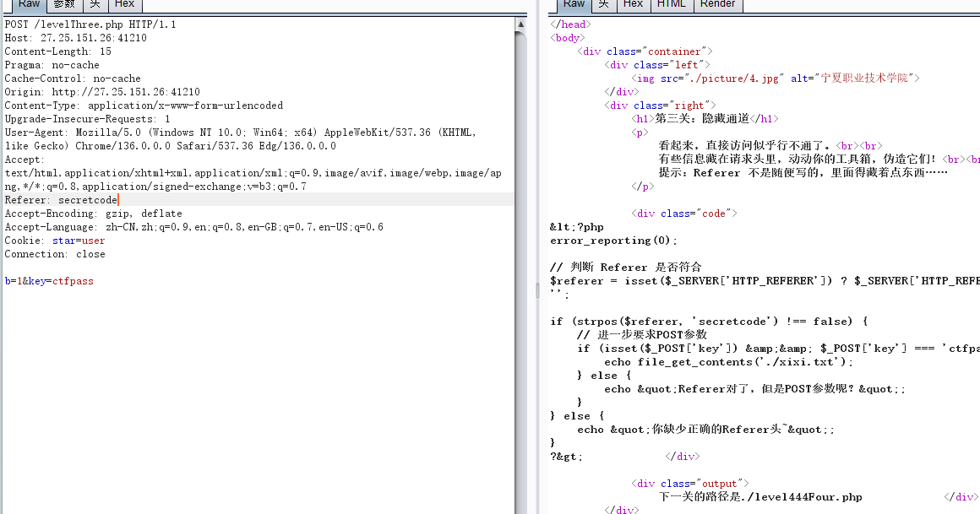Click the file_get_contents('./xixi.txt') line

coord(729,362)
